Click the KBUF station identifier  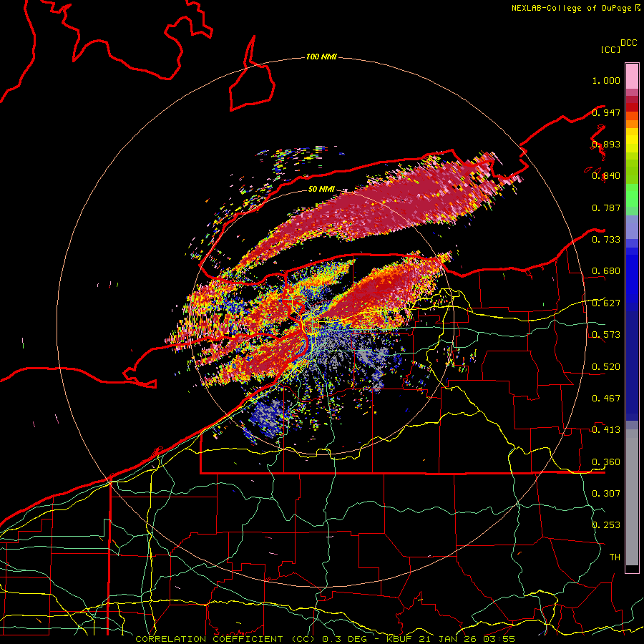click(x=401, y=639)
